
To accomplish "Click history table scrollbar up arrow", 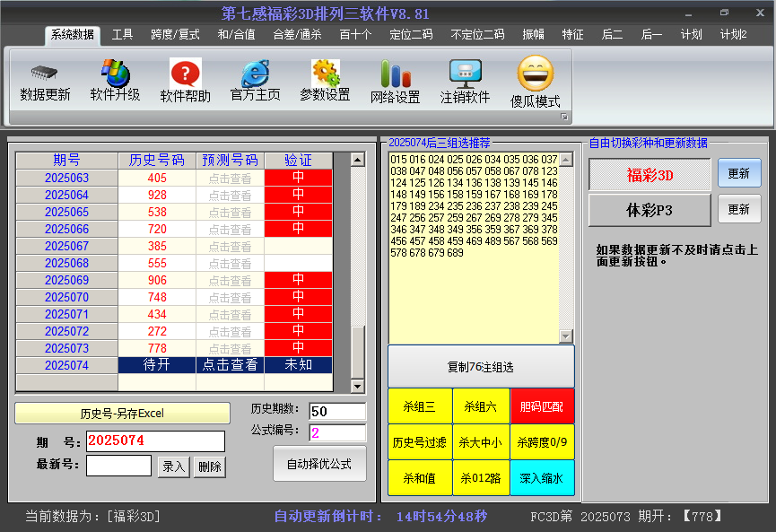I will pos(357,160).
